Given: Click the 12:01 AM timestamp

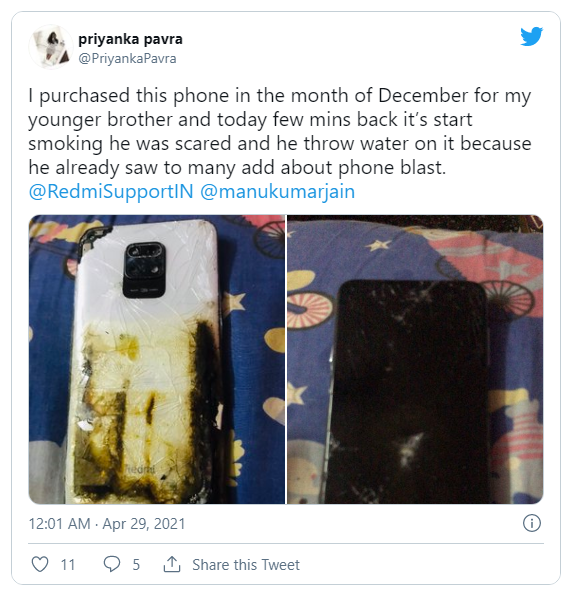Looking at the screenshot, I should pos(59,524).
